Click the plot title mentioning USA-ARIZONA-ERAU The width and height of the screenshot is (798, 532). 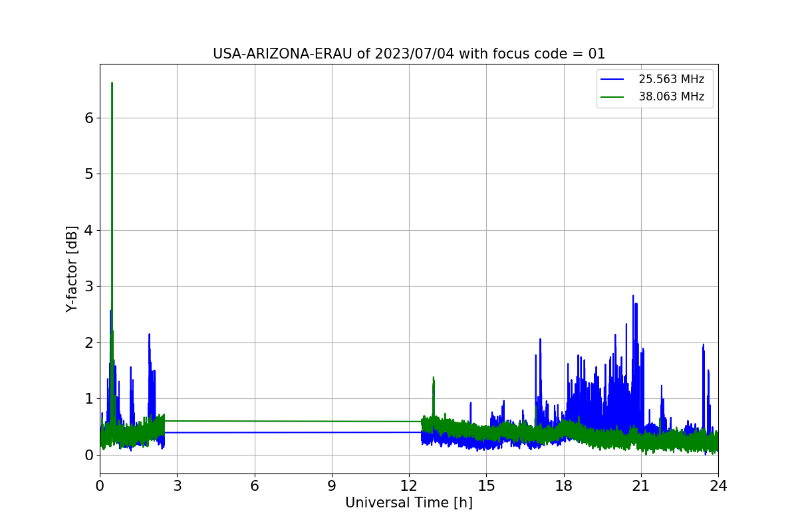coord(409,54)
